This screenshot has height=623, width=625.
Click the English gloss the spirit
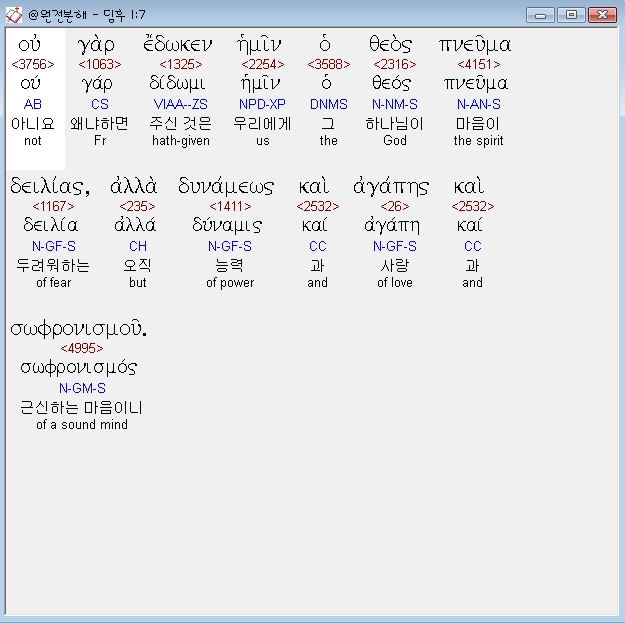coord(478,140)
